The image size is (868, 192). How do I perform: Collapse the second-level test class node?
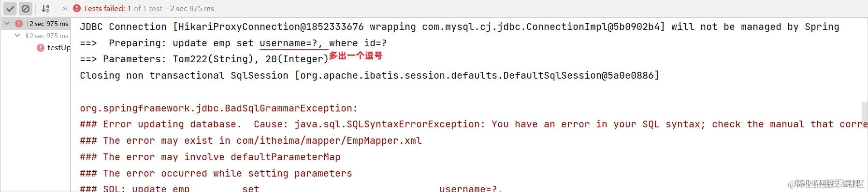click(x=17, y=35)
